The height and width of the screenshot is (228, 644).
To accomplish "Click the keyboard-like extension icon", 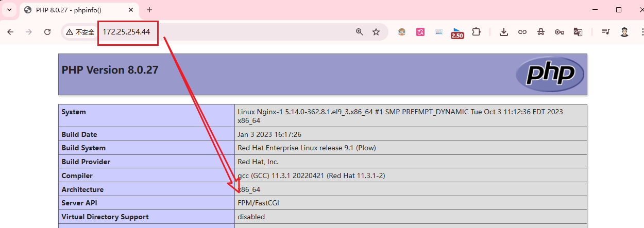I will coord(439,32).
